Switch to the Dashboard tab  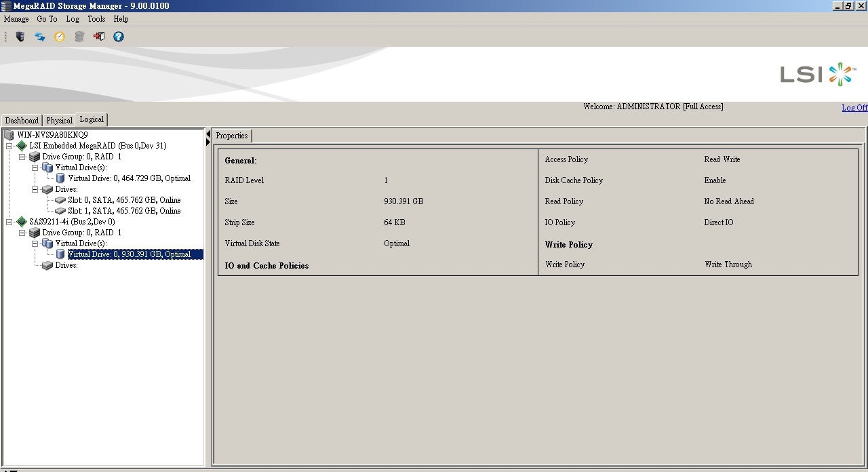click(22, 121)
